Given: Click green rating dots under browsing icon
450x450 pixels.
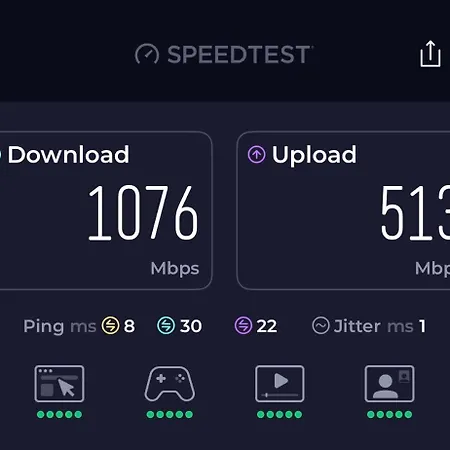Looking at the screenshot, I should [59, 414].
